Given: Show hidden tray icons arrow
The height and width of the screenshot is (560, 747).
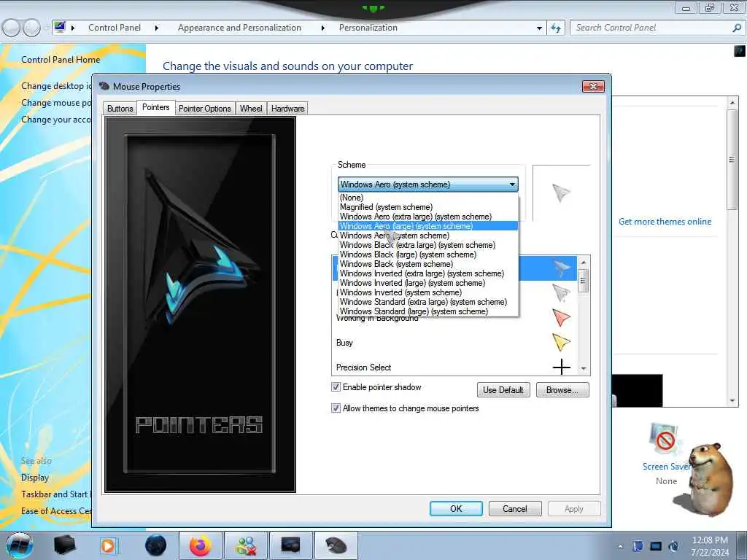Looking at the screenshot, I should (x=620, y=546).
